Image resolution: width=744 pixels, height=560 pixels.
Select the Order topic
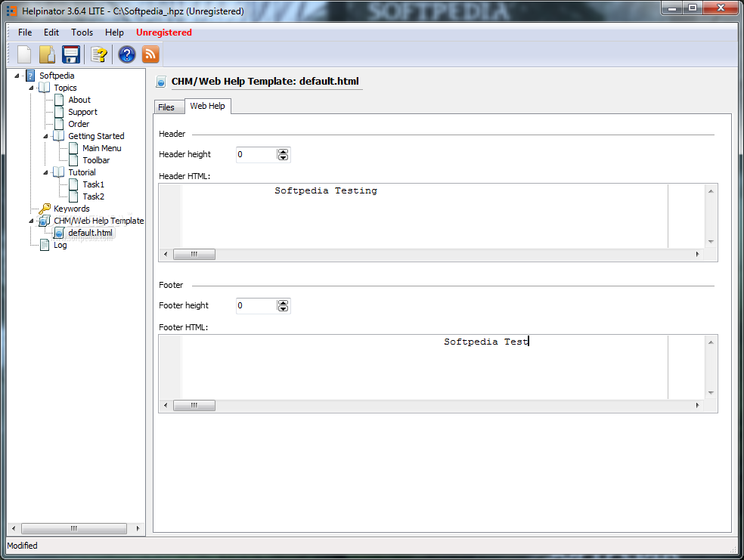[x=79, y=124]
